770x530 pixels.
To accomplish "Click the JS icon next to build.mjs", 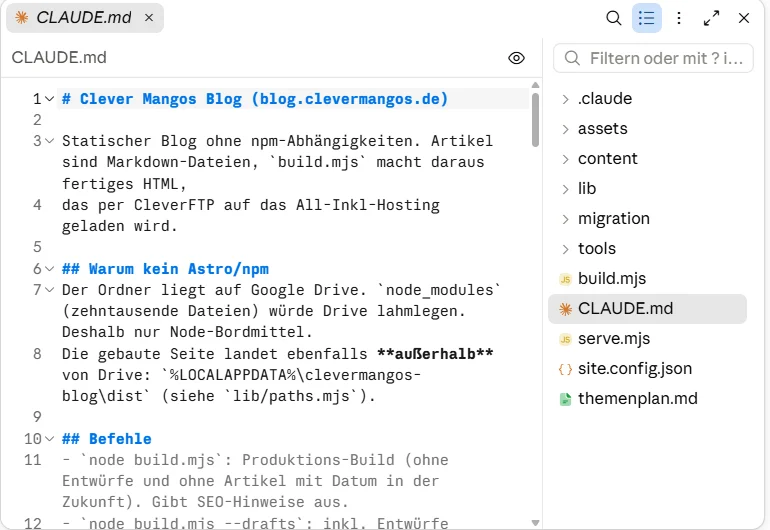I will (565, 279).
